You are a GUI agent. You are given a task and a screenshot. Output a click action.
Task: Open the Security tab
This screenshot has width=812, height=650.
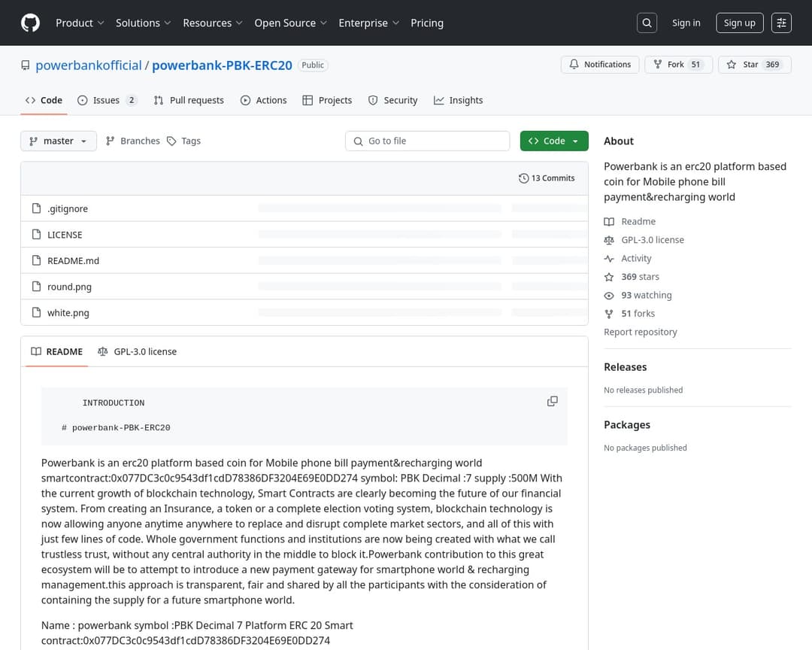pos(393,100)
